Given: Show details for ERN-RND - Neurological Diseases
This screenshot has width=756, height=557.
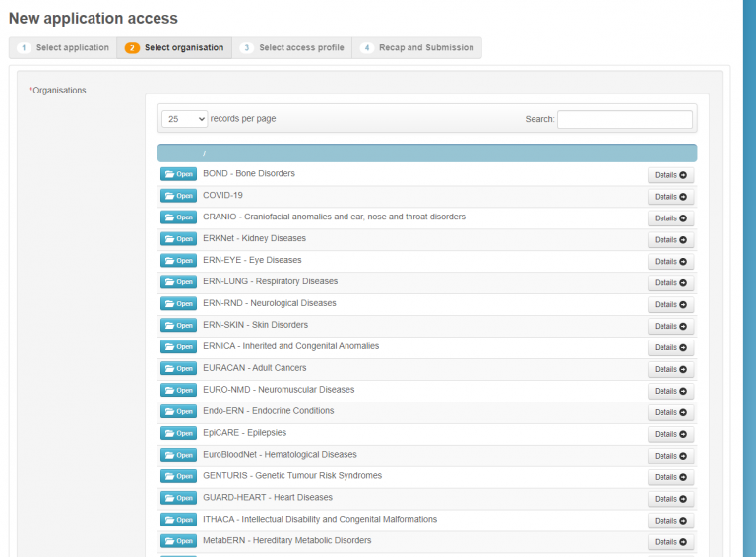Looking at the screenshot, I should click(670, 304).
